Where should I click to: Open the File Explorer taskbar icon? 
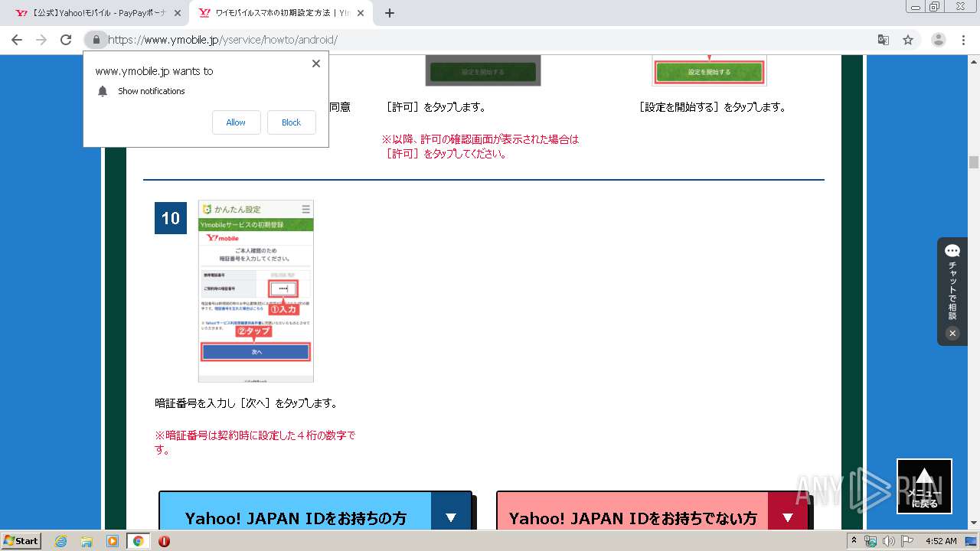point(87,541)
